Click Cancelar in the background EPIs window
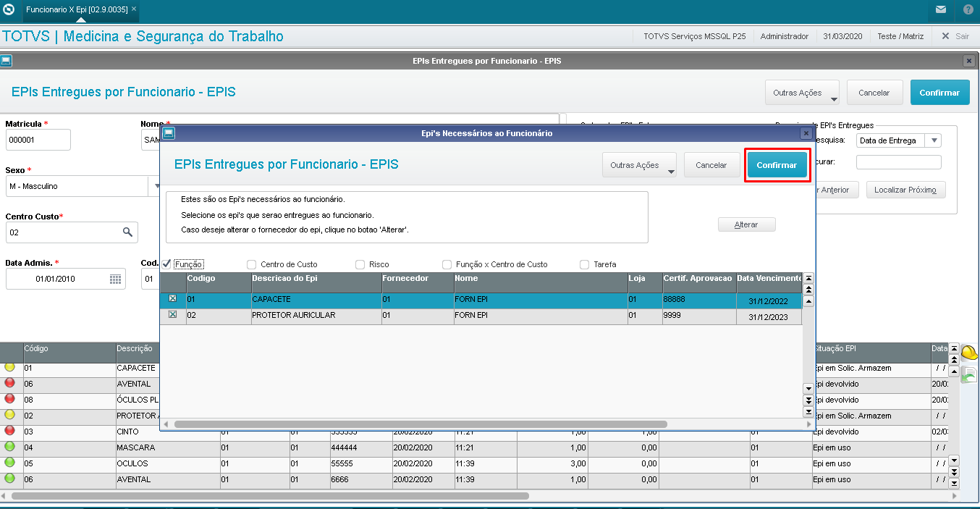 [874, 93]
